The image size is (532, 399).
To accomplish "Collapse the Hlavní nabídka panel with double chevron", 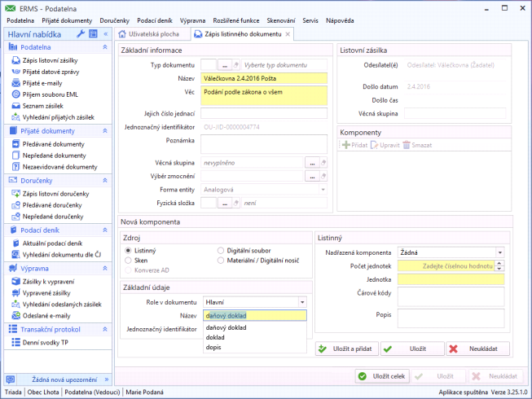I will (106, 34).
